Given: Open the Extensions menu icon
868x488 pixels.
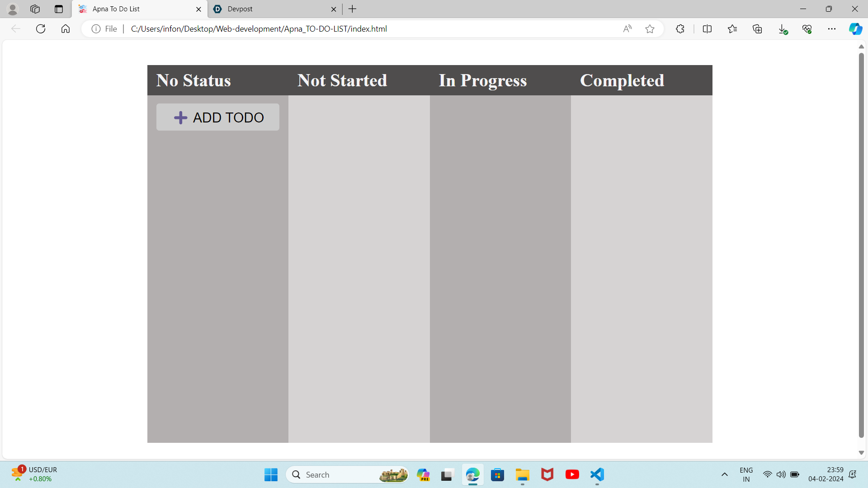Looking at the screenshot, I should coord(680,29).
